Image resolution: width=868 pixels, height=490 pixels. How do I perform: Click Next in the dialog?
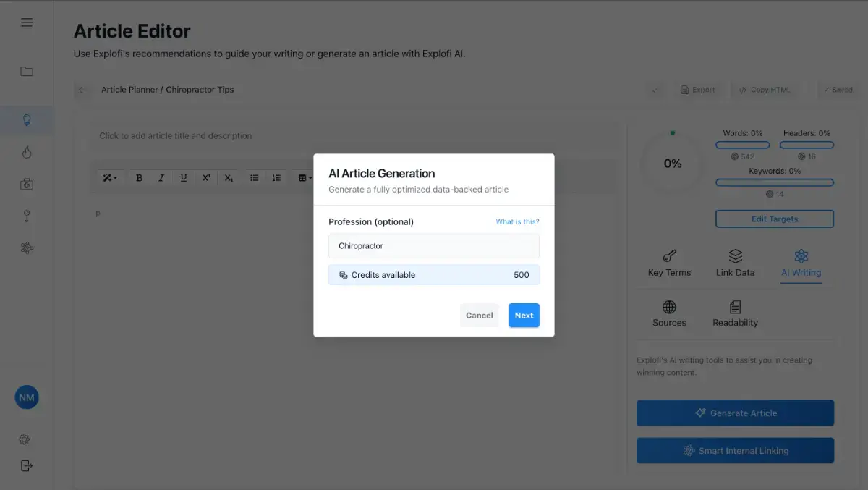pos(524,316)
